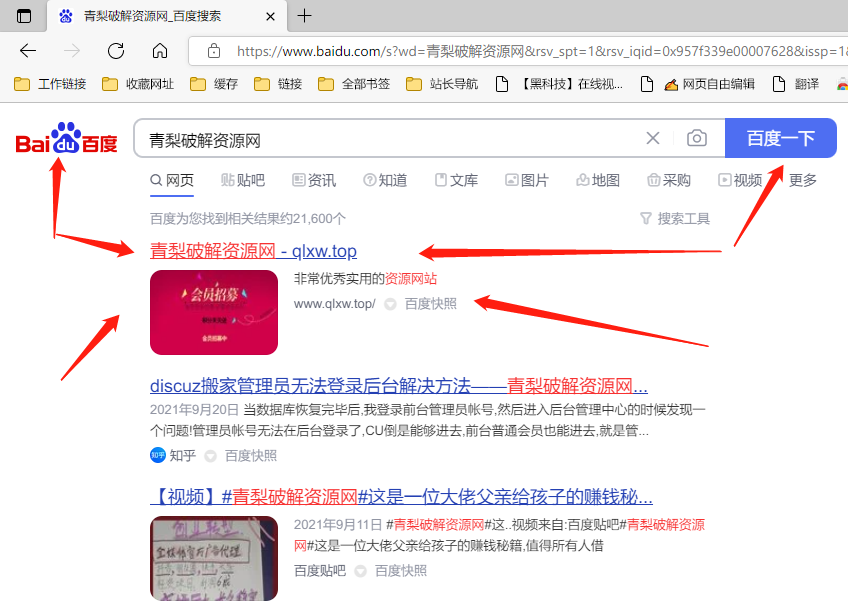Switch to the 地图 tab
Viewport: 848px width, 613px height.
[598, 180]
